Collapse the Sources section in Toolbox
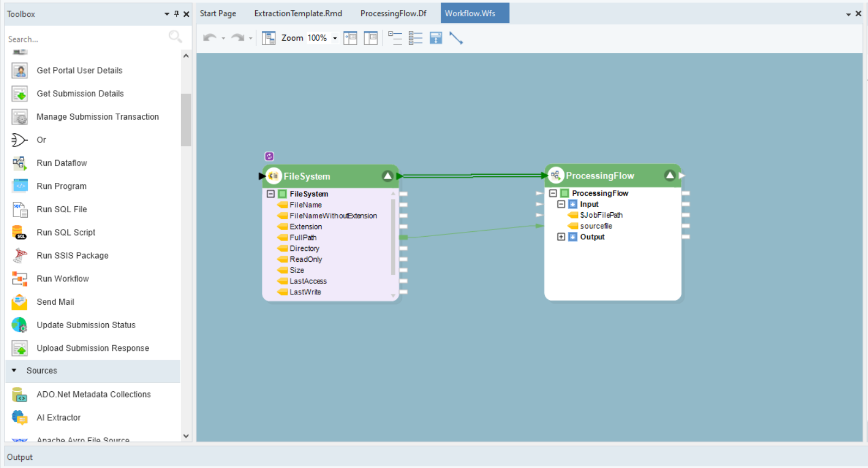 pyautogui.click(x=14, y=371)
